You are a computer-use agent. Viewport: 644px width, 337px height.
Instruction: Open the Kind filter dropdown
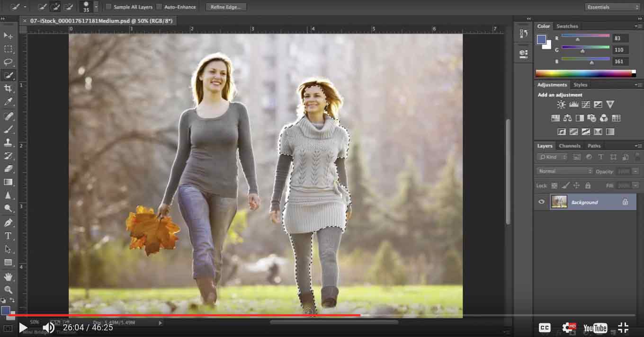point(551,157)
